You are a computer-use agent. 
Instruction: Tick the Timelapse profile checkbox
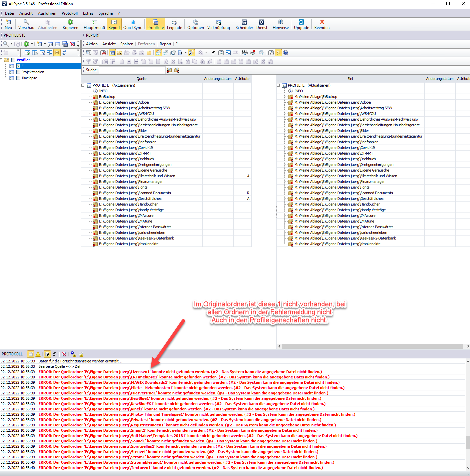(x=18, y=78)
